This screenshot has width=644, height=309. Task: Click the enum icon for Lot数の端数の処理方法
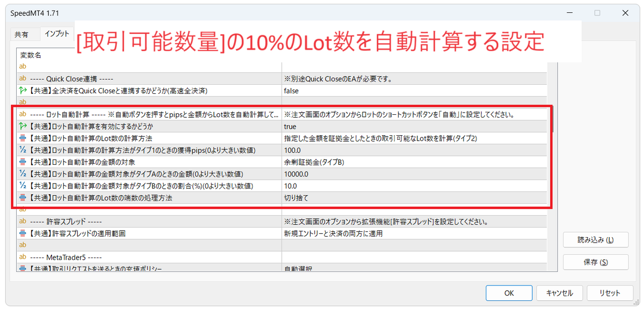click(23, 197)
